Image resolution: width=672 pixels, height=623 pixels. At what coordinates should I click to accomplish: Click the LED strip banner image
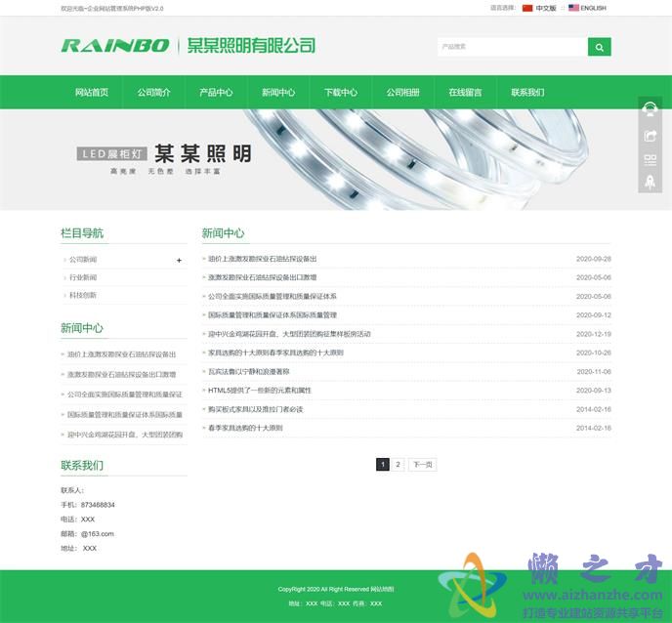pos(336,159)
